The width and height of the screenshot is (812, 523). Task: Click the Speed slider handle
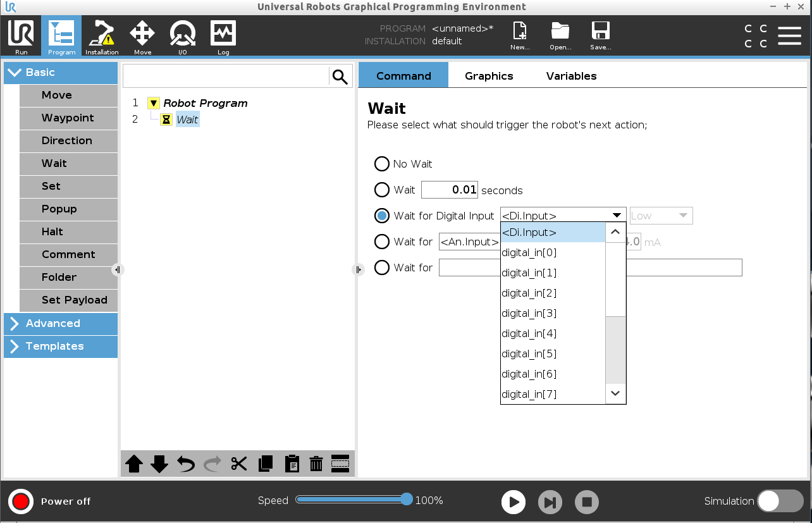pyautogui.click(x=407, y=500)
